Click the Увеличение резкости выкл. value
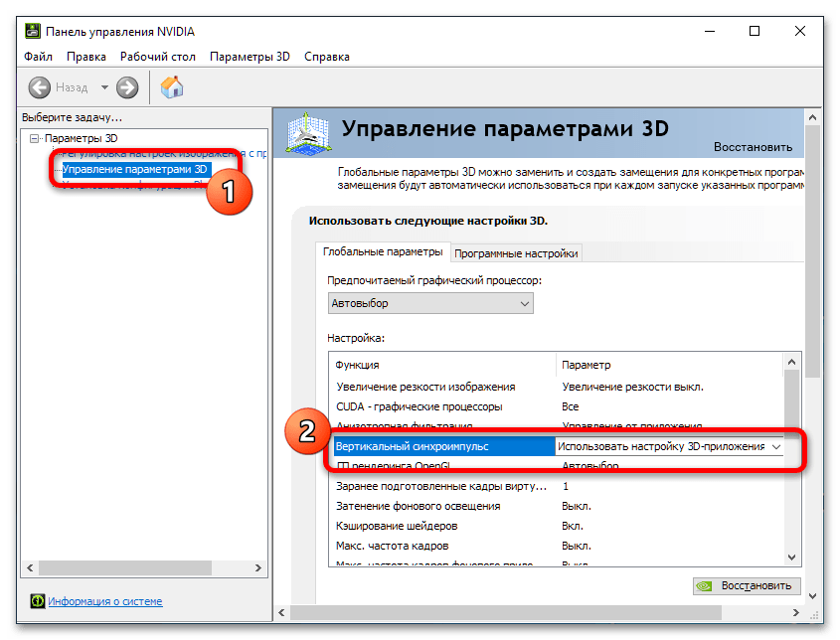840x640 pixels. (x=632, y=387)
